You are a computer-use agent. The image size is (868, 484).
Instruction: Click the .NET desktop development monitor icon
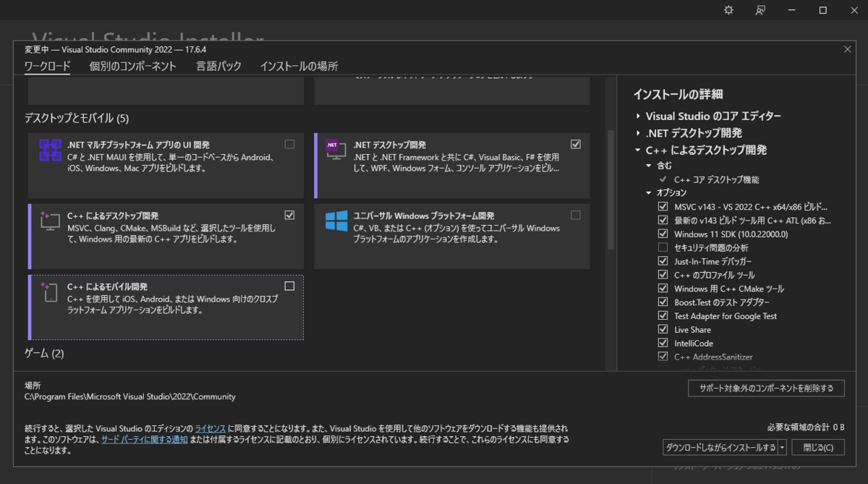click(336, 150)
